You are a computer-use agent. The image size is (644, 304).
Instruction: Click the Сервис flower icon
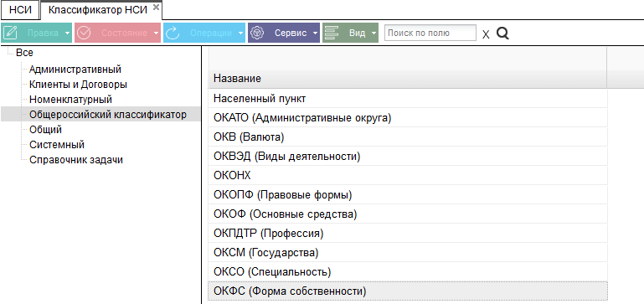click(x=257, y=33)
